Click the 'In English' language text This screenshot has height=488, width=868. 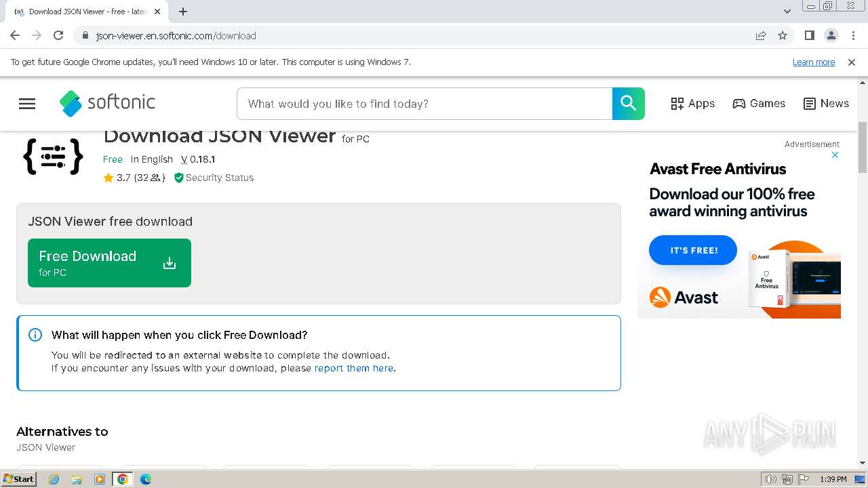pyautogui.click(x=152, y=159)
